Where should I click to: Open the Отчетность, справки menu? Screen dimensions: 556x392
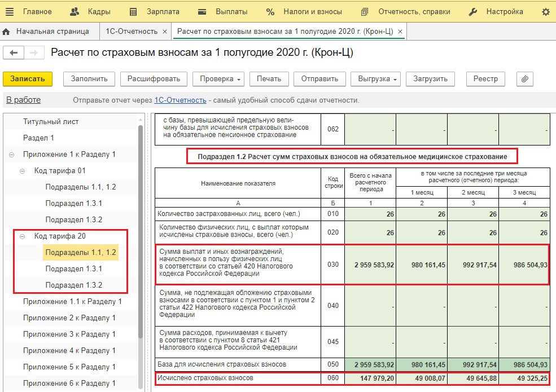(x=414, y=12)
